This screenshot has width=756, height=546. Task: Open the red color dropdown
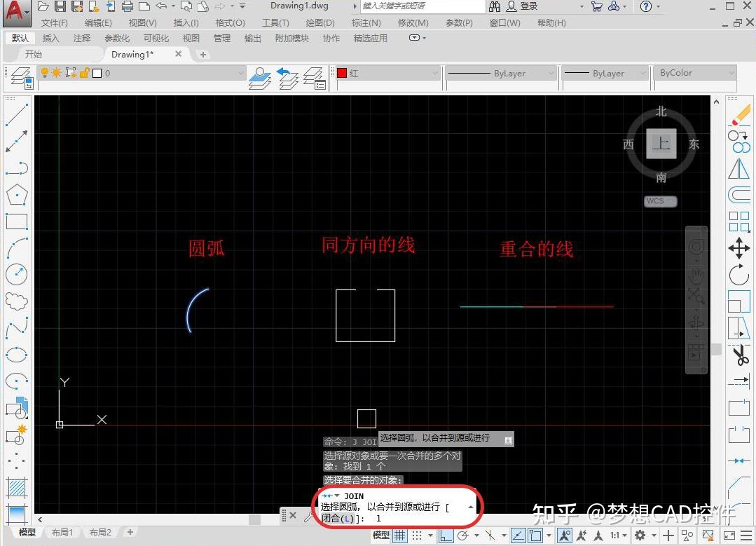click(x=389, y=74)
